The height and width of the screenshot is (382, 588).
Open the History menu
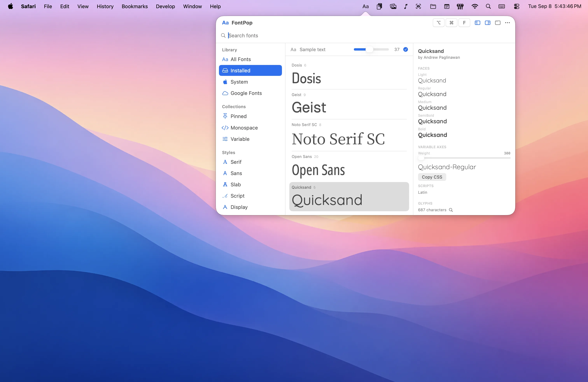(105, 6)
